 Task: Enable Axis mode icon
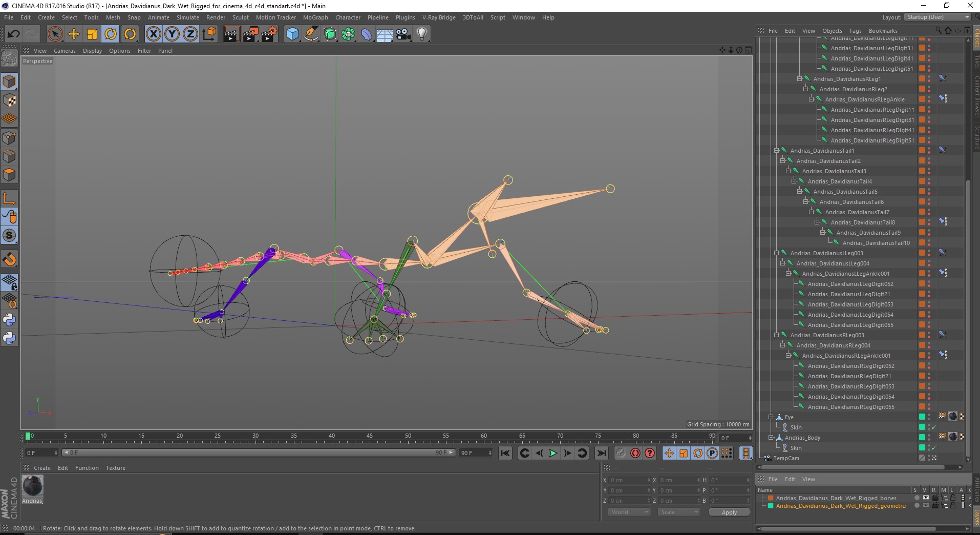coord(9,198)
